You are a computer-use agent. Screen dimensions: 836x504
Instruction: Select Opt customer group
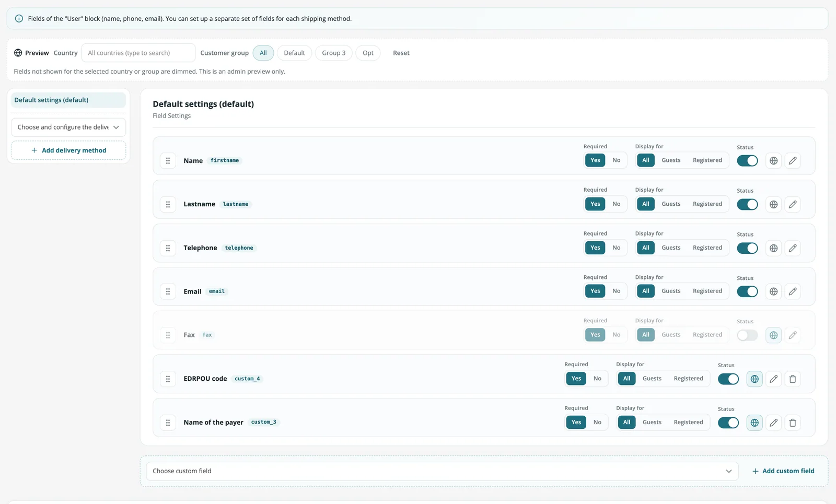(368, 53)
